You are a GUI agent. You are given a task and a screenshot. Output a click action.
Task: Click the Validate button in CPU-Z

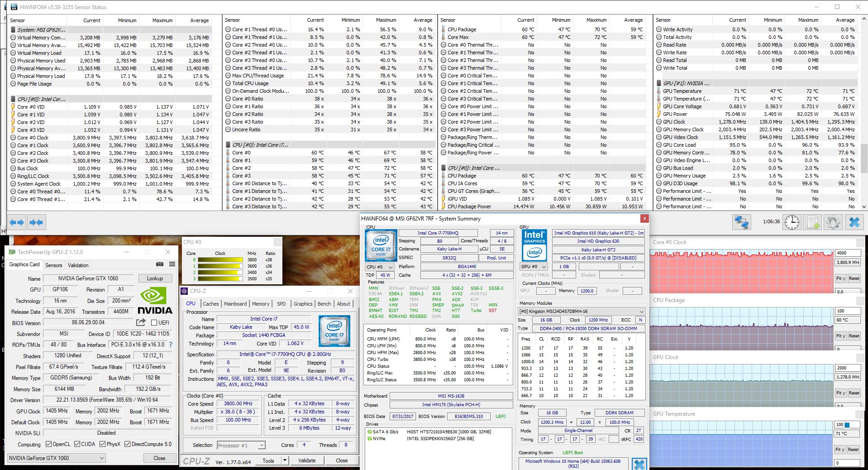pos(307,460)
